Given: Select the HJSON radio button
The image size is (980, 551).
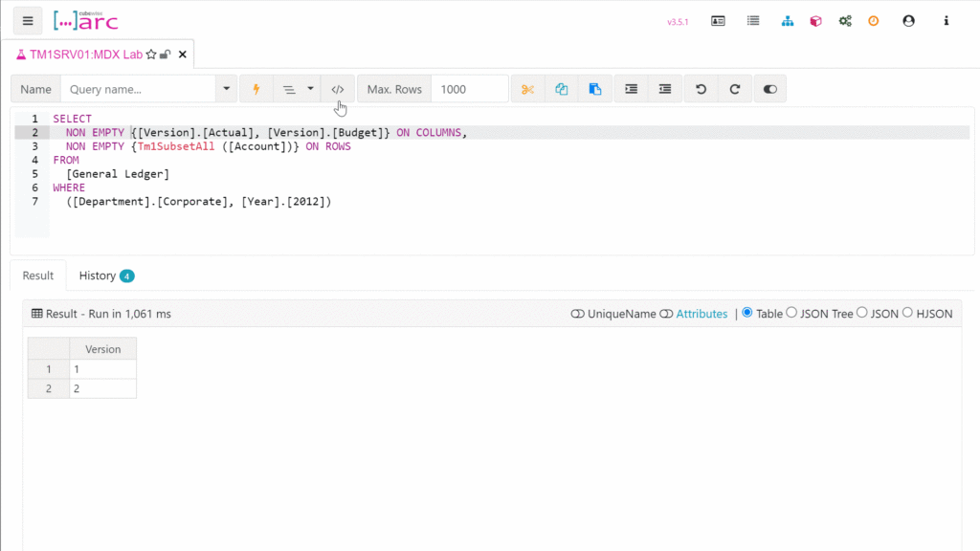Looking at the screenshot, I should 907,313.
